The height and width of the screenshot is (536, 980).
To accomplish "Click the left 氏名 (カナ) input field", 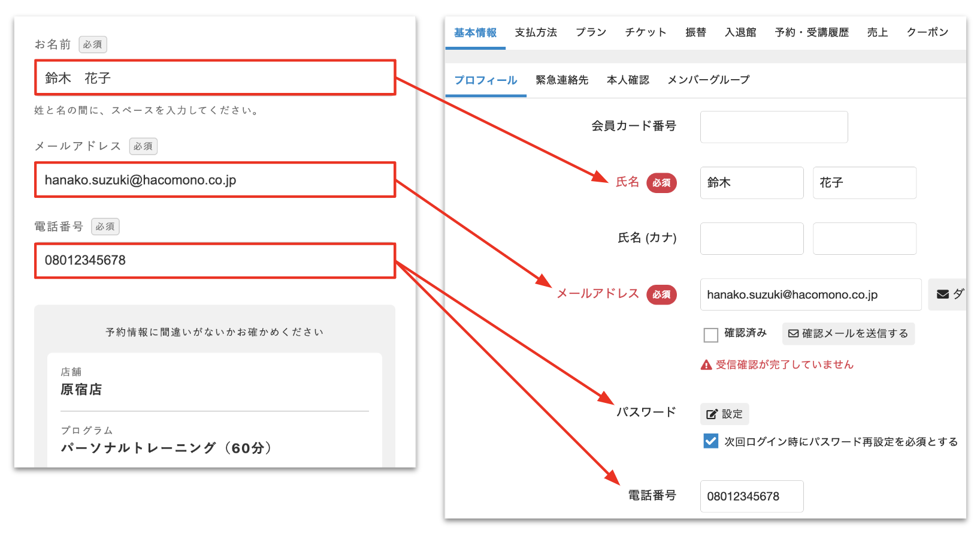I will [751, 239].
